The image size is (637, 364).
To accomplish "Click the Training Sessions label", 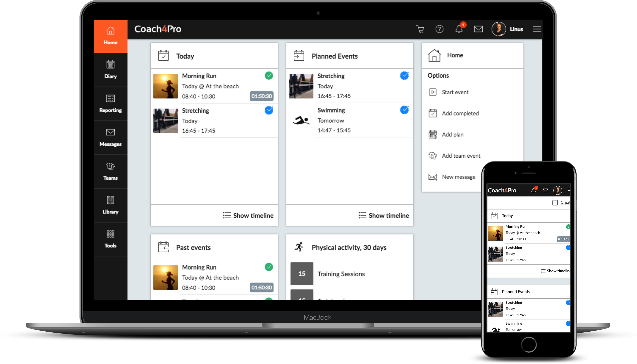I will pyautogui.click(x=341, y=274).
